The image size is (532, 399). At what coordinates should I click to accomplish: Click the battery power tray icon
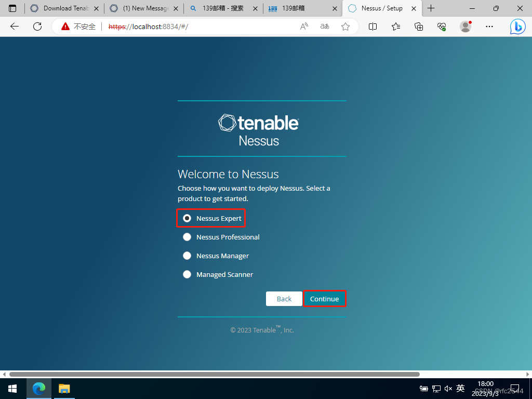[424, 389]
